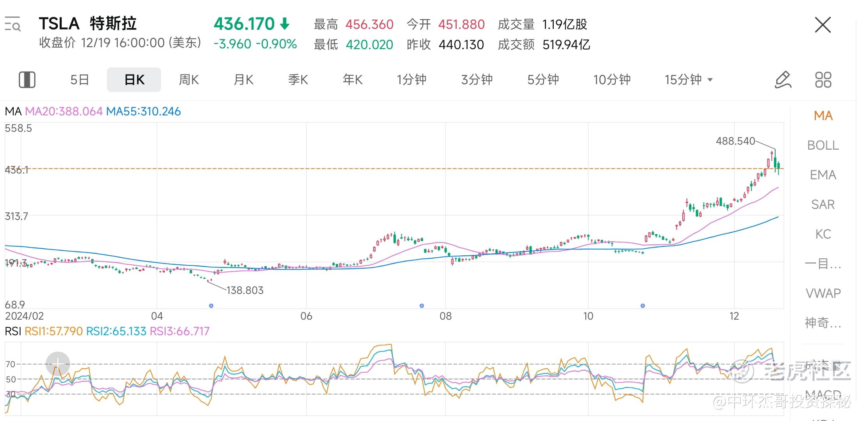
Task: Switch to the 月K chart tab
Action: (243, 80)
